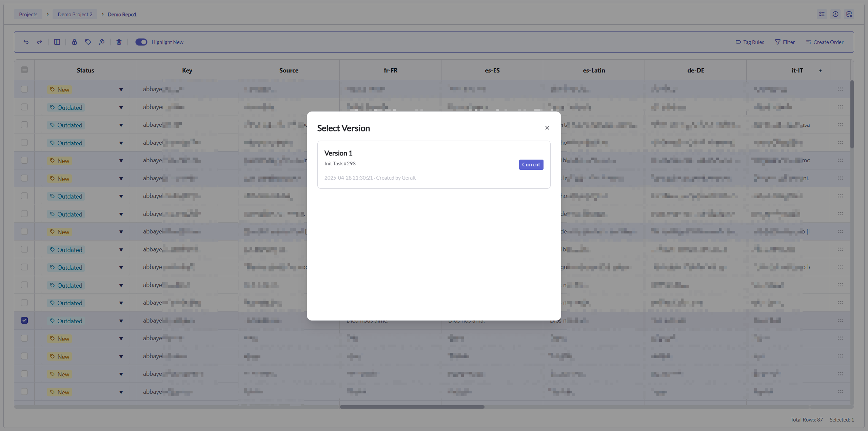Image resolution: width=868 pixels, height=431 pixels.
Task: Open the Filter panel
Action: [785, 42]
